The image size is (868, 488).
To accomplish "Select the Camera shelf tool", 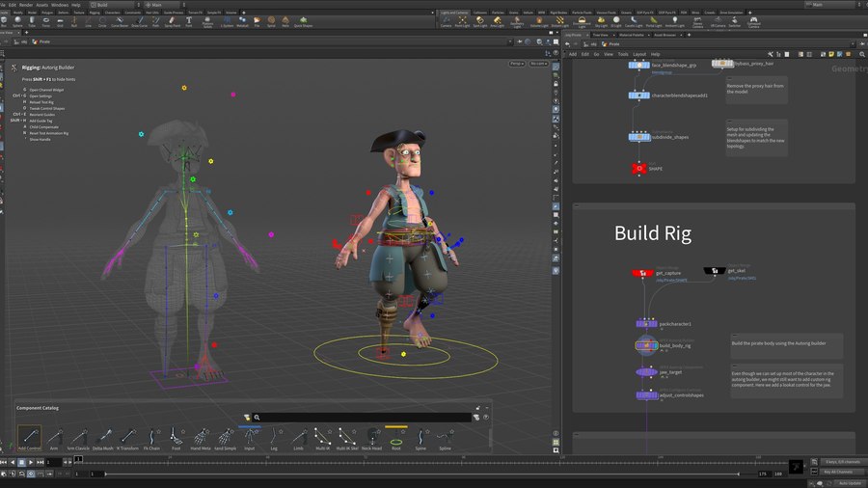I will (446, 21).
